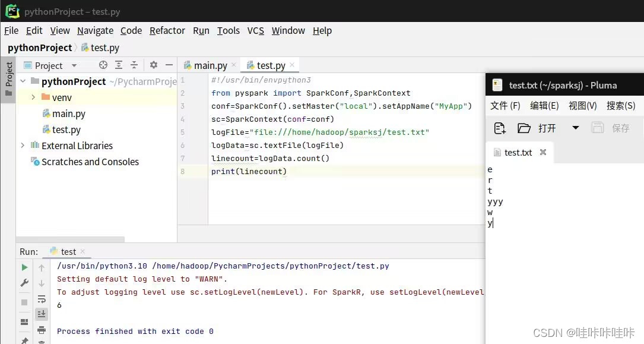
Task: Toggle soft-wrap icon in Run console
Action: point(42,299)
